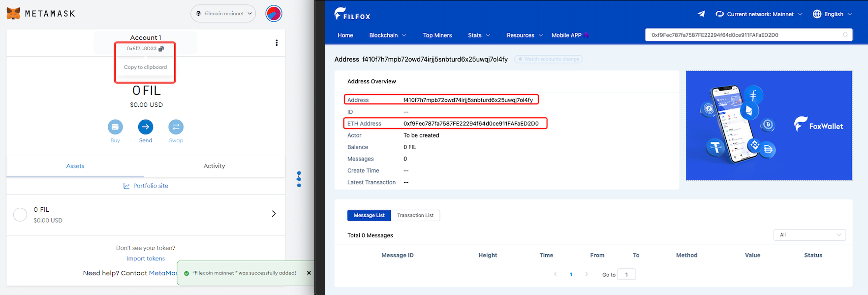Open the Filecoin mainnet network dropdown
Viewport: 868px width, 295px height.
click(x=223, y=14)
